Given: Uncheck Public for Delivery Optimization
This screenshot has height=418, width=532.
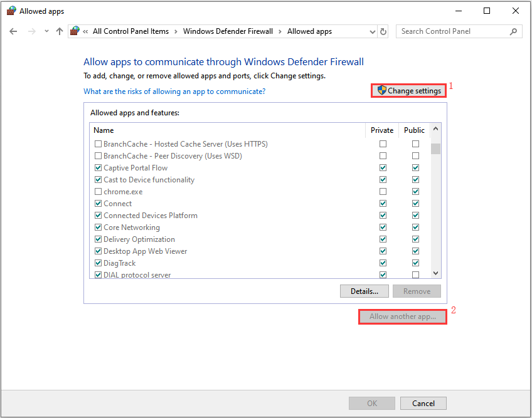Looking at the screenshot, I should (x=415, y=239).
